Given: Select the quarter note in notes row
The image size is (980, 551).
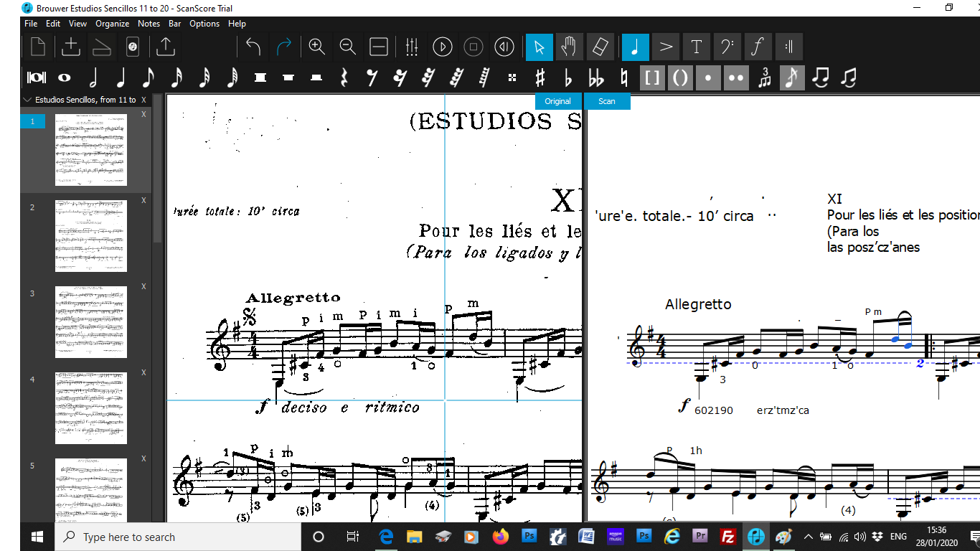Looking at the screenshot, I should [x=121, y=77].
